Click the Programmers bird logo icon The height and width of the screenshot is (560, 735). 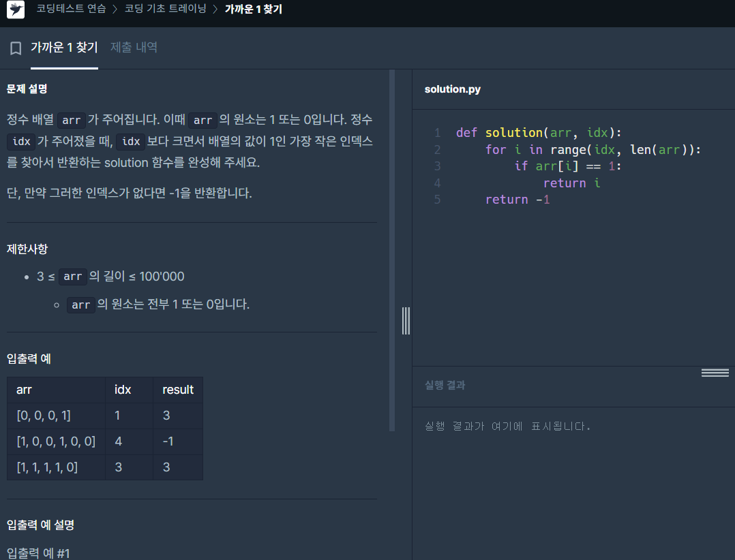pyautogui.click(x=16, y=10)
